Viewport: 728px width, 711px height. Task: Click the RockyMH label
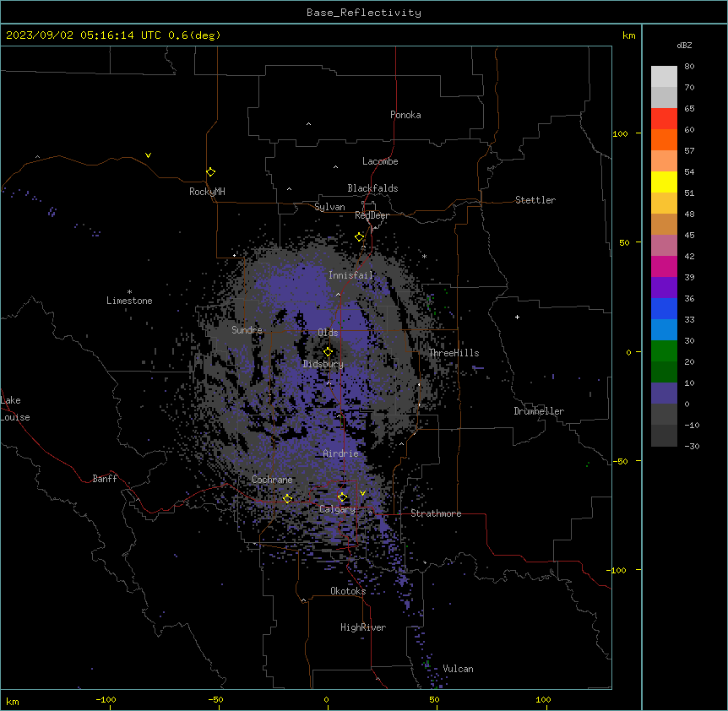[207, 192]
